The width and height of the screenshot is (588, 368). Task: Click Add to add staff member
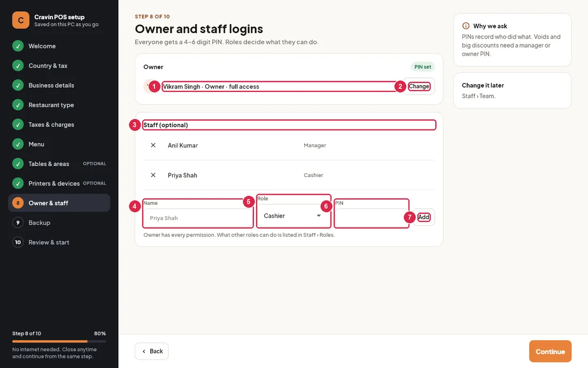click(x=424, y=217)
